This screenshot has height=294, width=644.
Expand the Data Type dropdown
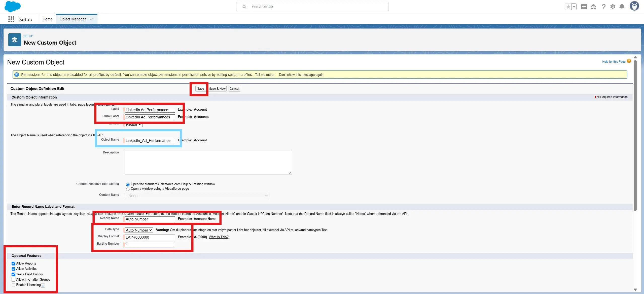coord(139,230)
